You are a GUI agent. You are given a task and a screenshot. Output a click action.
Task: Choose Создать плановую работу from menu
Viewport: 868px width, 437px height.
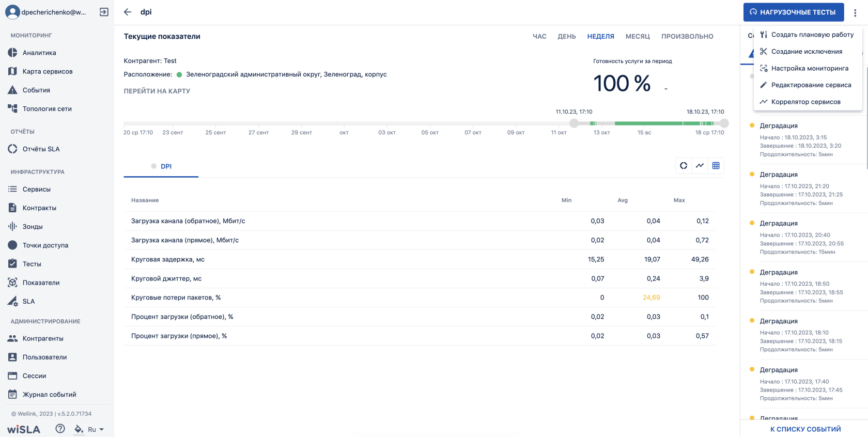click(812, 35)
